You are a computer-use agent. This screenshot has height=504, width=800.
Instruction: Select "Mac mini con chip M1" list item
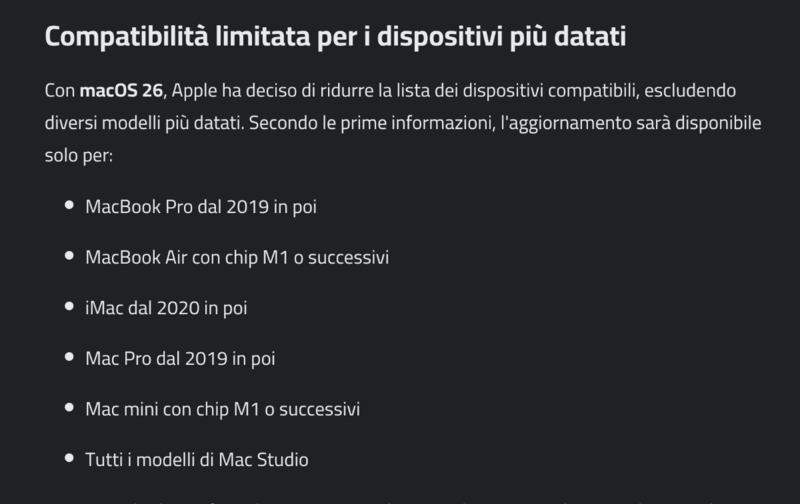(222, 409)
